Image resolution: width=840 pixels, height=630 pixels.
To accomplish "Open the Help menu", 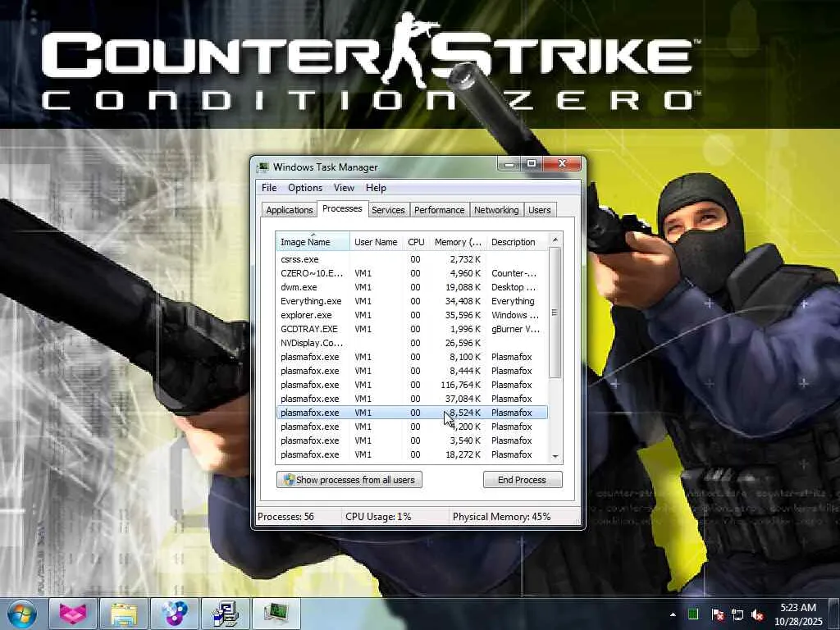I will [376, 188].
